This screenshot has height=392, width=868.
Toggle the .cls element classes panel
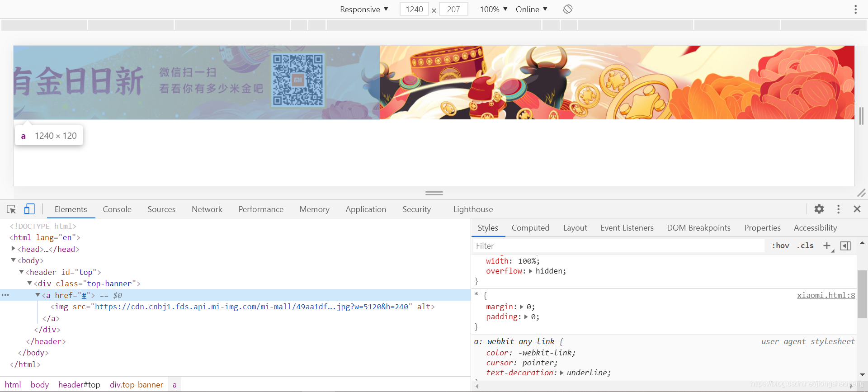tap(805, 246)
